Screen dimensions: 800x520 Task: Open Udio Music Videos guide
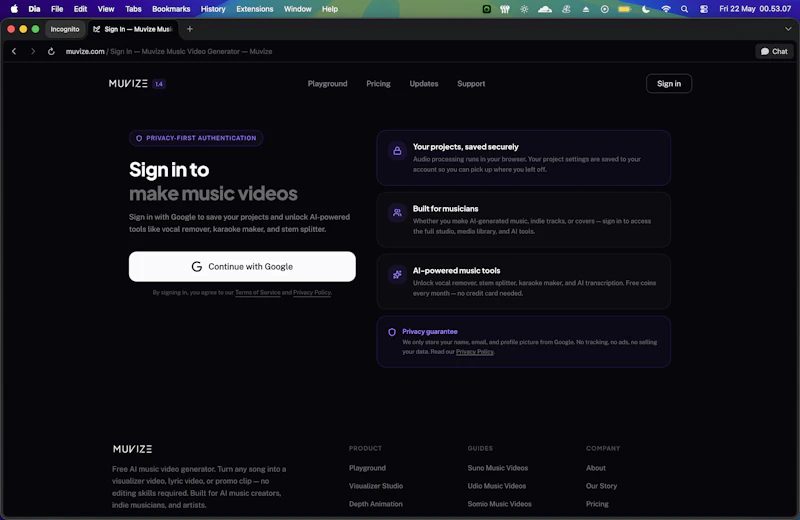tap(496, 486)
